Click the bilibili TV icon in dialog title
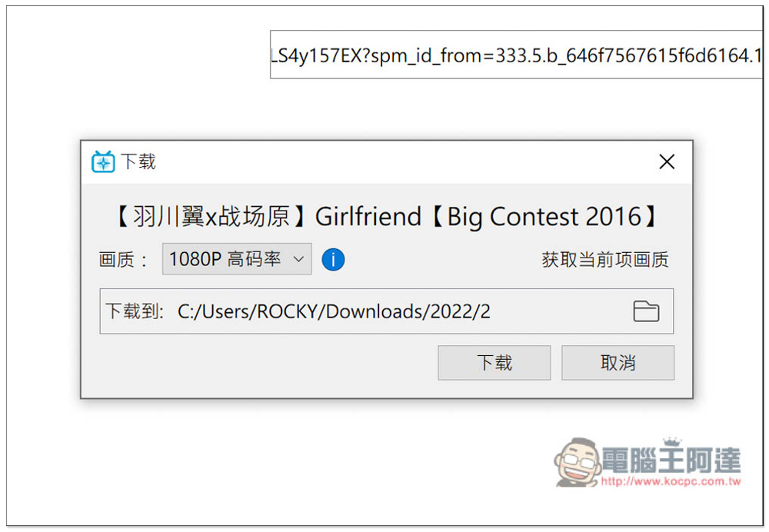 [103, 161]
